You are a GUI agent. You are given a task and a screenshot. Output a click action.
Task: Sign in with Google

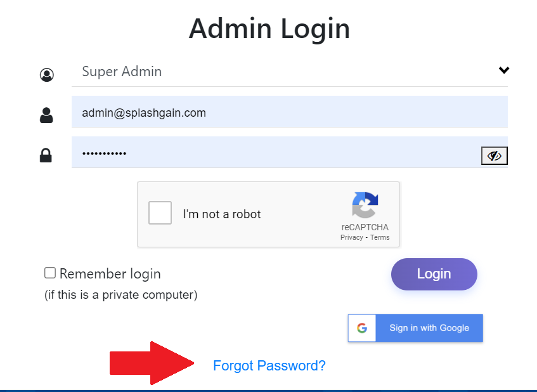pyautogui.click(x=415, y=328)
